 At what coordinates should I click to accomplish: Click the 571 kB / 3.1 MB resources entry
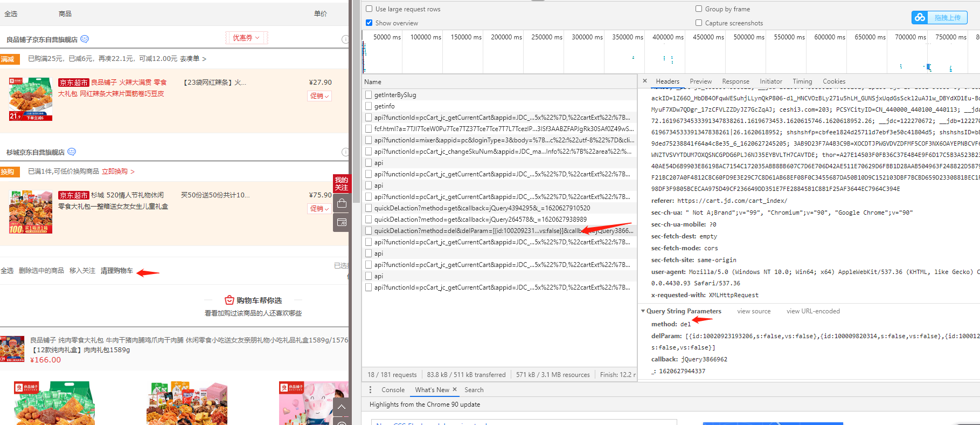pyautogui.click(x=553, y=375)
